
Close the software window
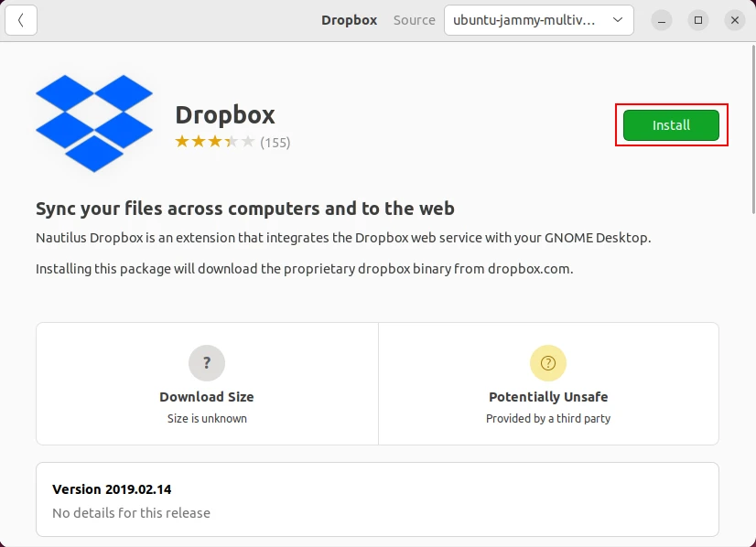[734, 20]
